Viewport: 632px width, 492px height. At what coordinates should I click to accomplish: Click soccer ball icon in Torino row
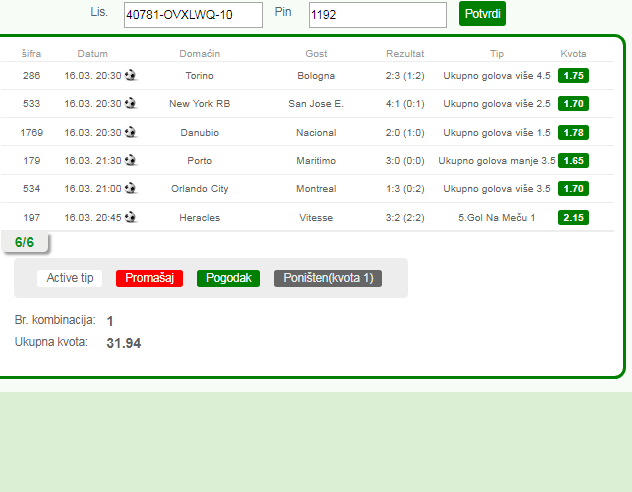[130, 75]
